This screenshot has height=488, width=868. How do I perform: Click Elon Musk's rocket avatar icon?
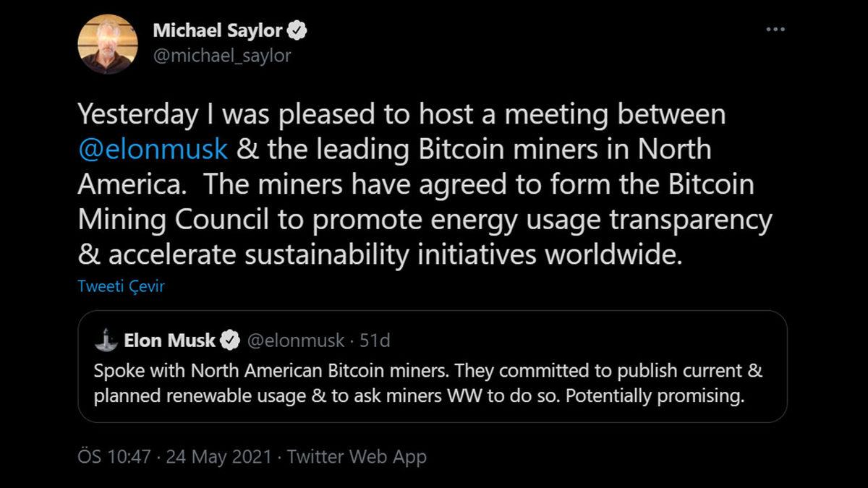[107, 340]
